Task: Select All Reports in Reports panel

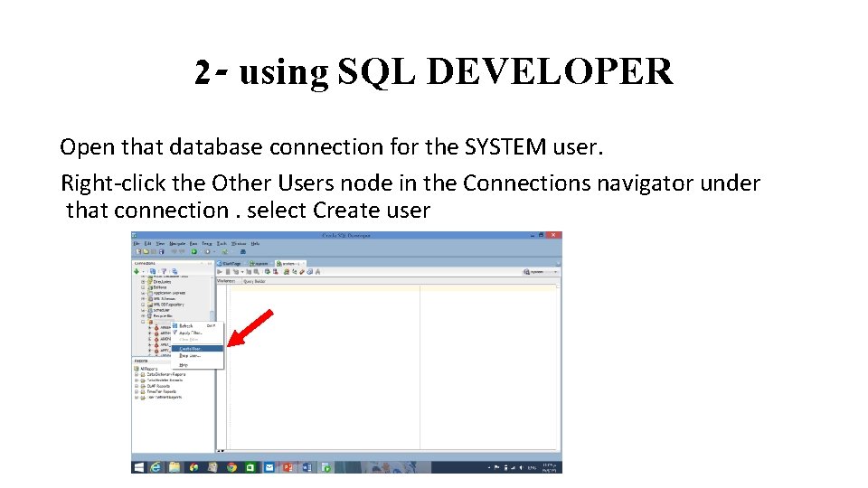Action: (149, 369)
